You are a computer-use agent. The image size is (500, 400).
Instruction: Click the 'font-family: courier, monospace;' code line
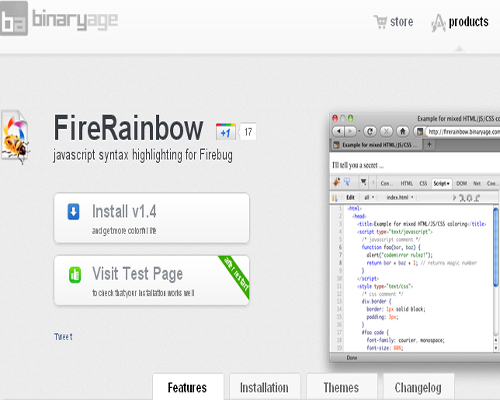[x=405, y=340]
